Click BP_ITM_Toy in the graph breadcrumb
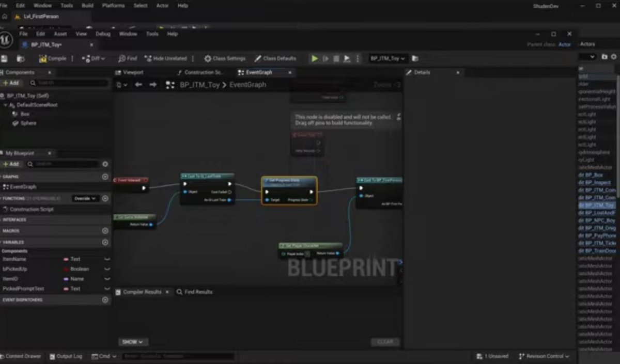Viewport: 620px width, 364px height. pos(199,85)
